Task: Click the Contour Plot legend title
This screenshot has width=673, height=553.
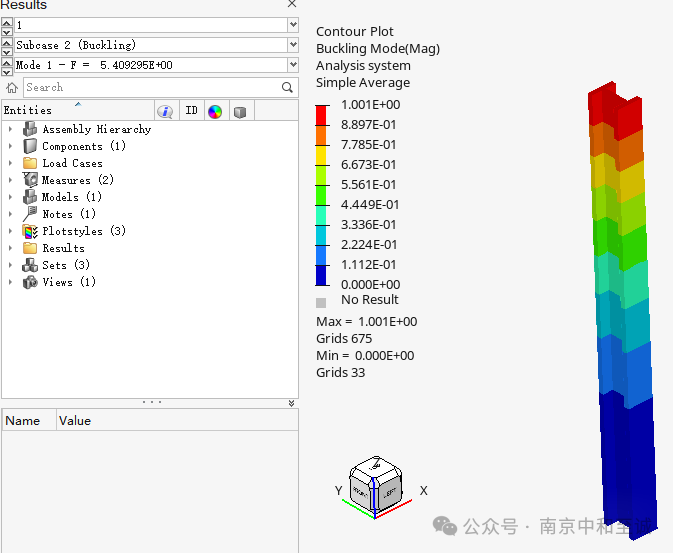Action: click(355, 32)
